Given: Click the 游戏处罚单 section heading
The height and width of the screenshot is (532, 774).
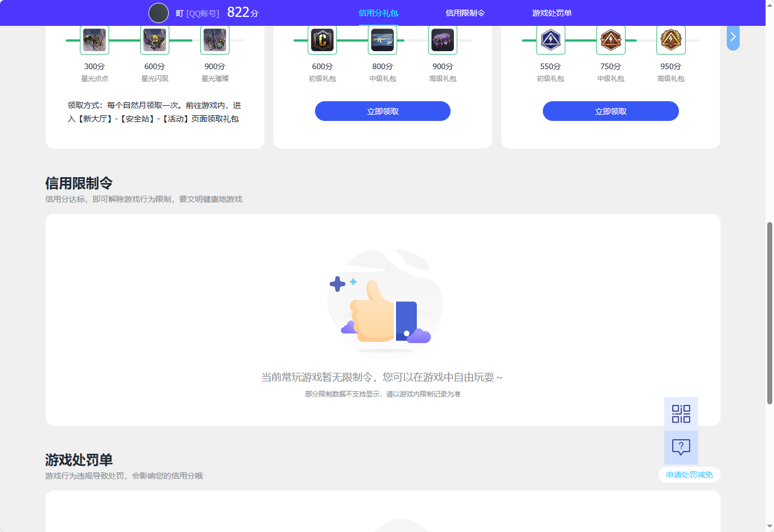Looking at the screenshot, I should (79, 460).
